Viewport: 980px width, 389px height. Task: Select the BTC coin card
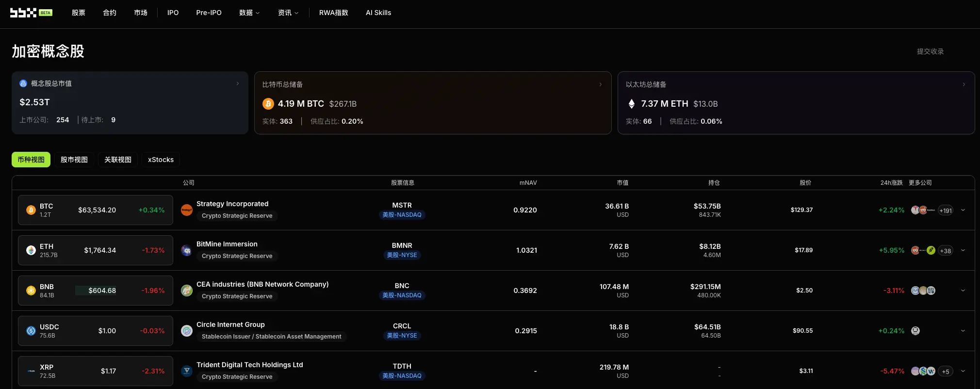coord(96,210)
